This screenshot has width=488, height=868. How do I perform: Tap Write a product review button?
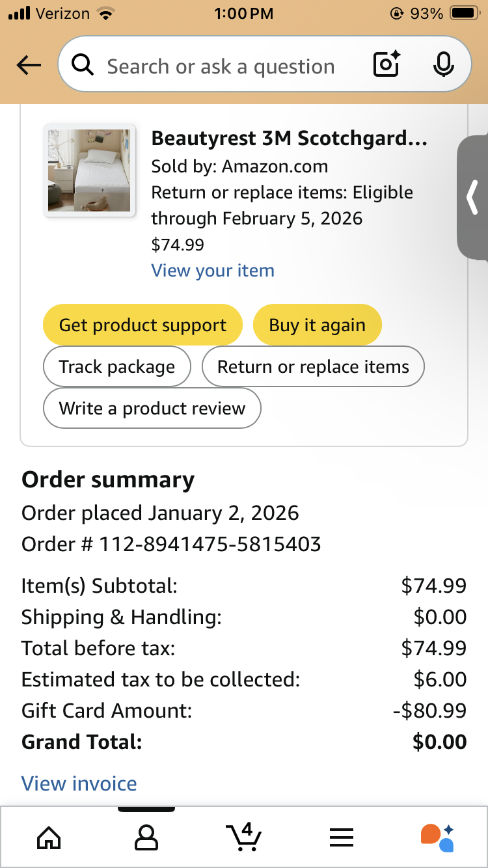point(152,408)
